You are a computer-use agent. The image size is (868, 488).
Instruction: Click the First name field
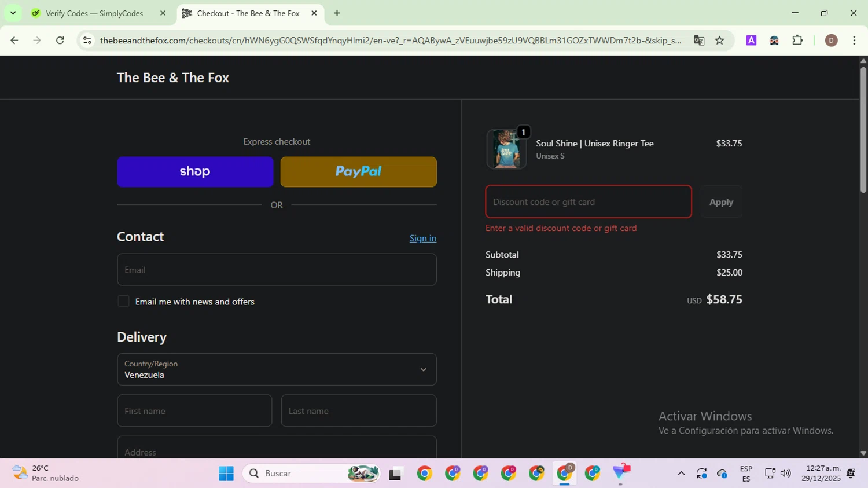(194, 411)
